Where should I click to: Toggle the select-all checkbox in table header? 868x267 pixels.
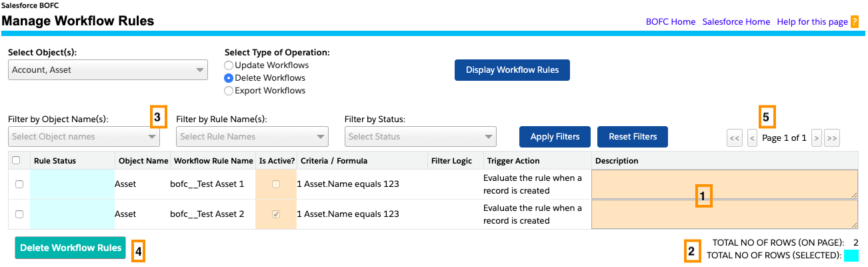(x=17, y=160)
